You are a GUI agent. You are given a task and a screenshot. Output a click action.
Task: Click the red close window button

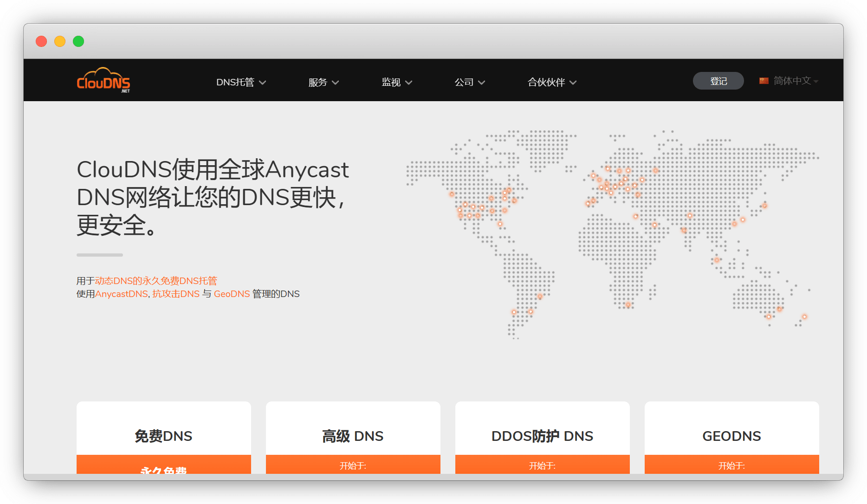pyautogui.click(x=41, y=41)
